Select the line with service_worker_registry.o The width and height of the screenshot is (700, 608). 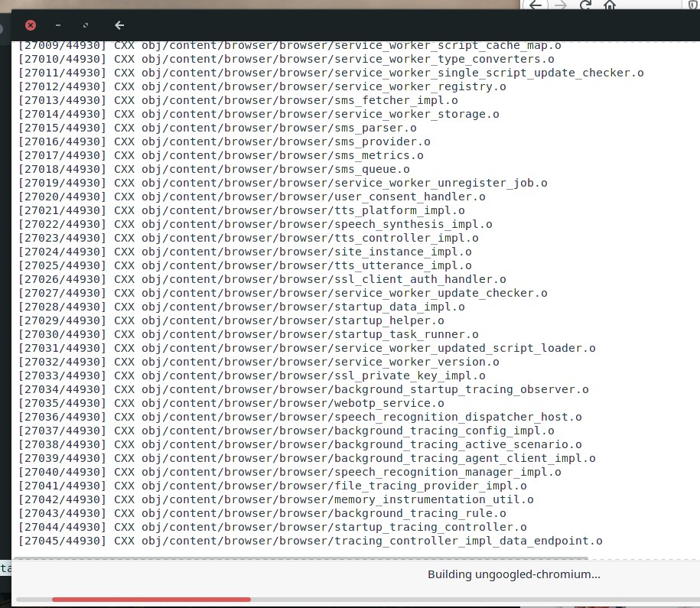[262, 86]
